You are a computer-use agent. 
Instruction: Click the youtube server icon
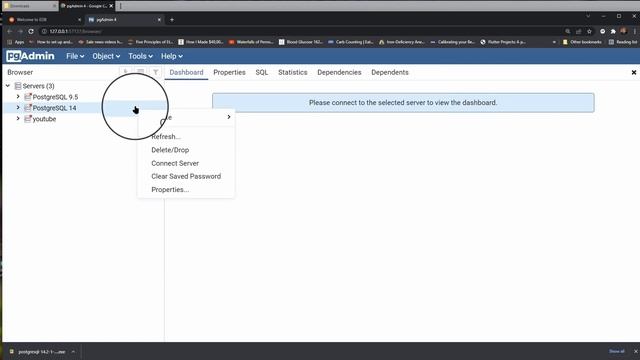[28, 119]
